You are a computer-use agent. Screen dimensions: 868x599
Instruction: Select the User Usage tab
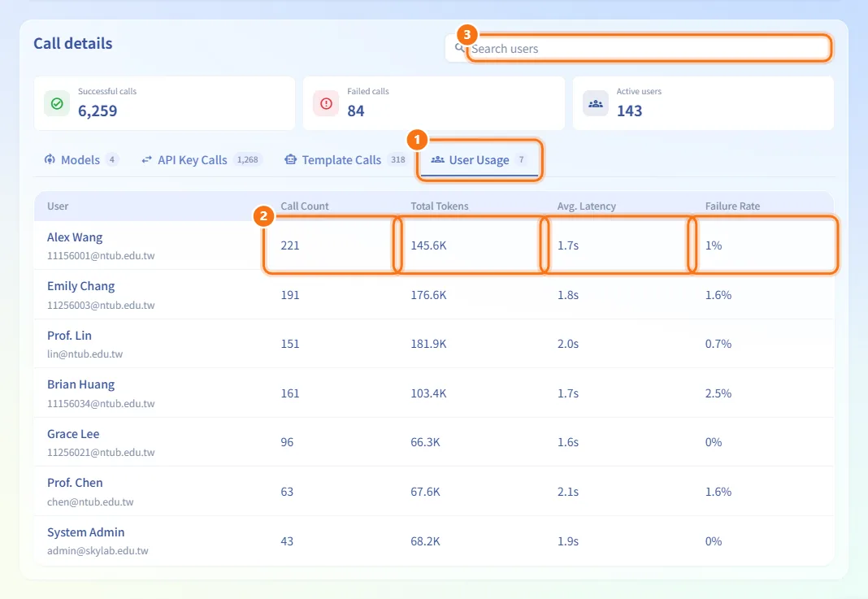[479, 160]
